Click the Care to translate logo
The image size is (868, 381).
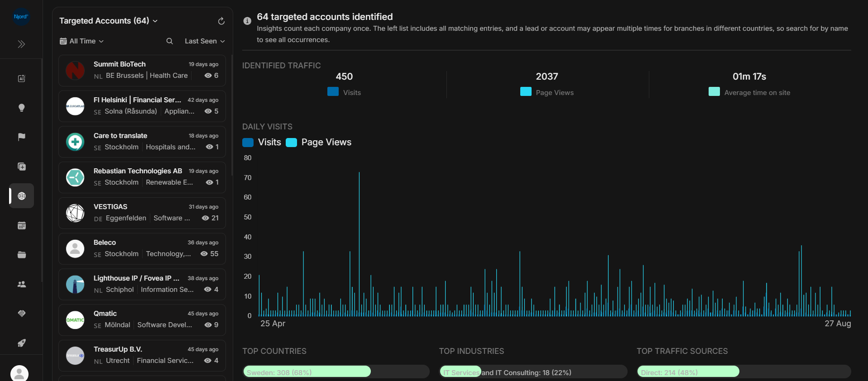[x=75, y=142]
